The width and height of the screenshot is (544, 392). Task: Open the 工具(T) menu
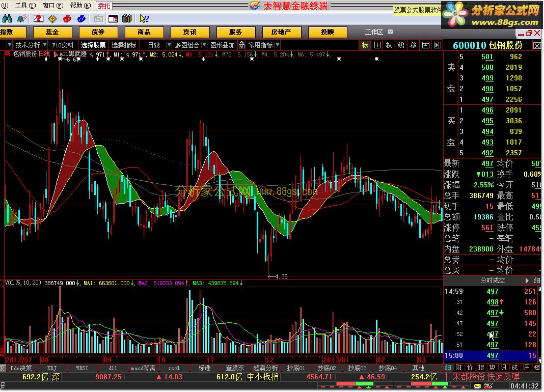pos(25,6)
